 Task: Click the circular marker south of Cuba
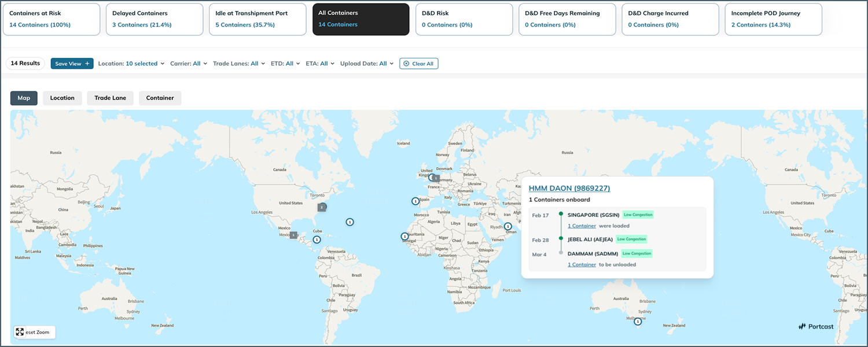coord(317,239)
